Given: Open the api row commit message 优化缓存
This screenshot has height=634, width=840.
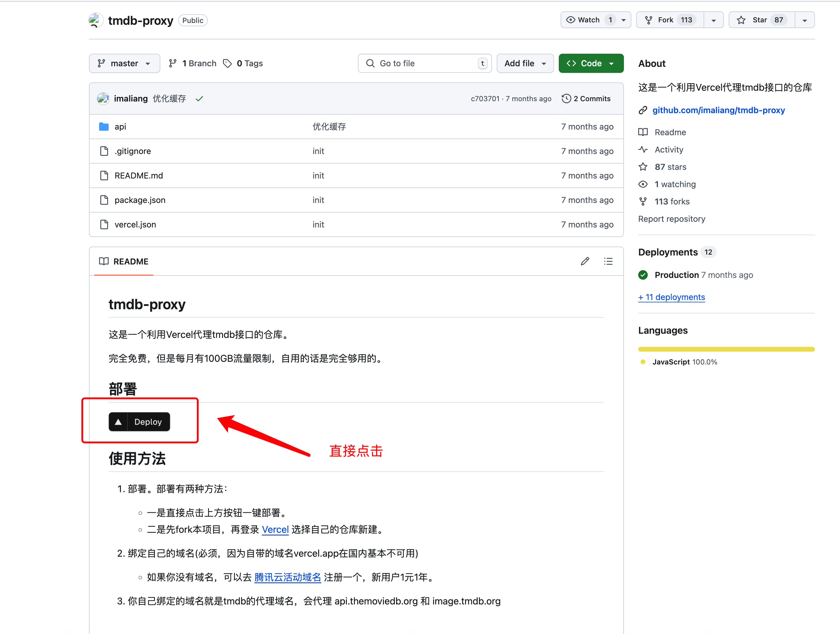Looking at the screenshot, I should 329,127.
